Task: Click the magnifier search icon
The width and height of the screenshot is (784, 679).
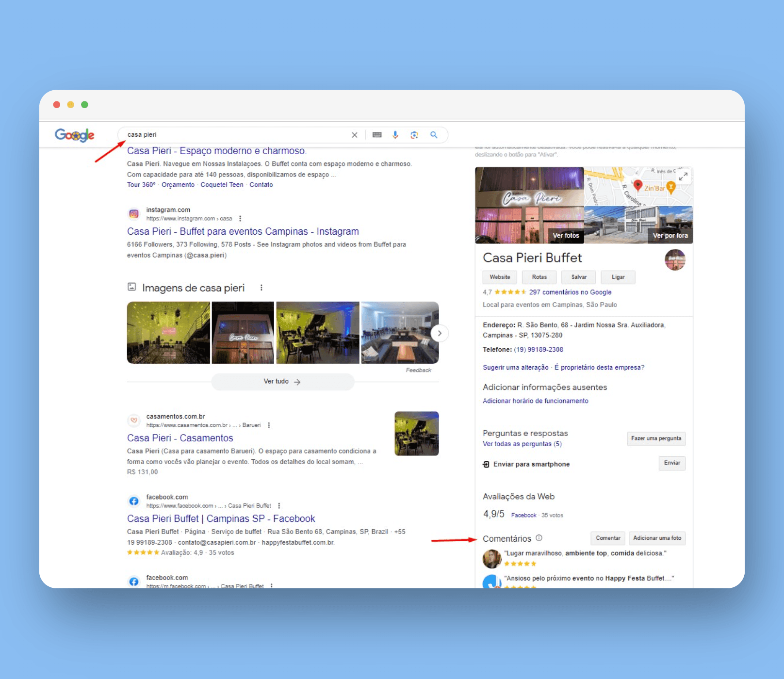Action: pos(434,135)
